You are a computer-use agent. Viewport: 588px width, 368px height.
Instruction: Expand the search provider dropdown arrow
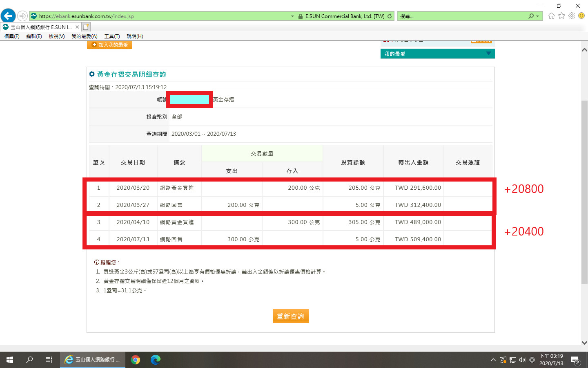point(538,16)
